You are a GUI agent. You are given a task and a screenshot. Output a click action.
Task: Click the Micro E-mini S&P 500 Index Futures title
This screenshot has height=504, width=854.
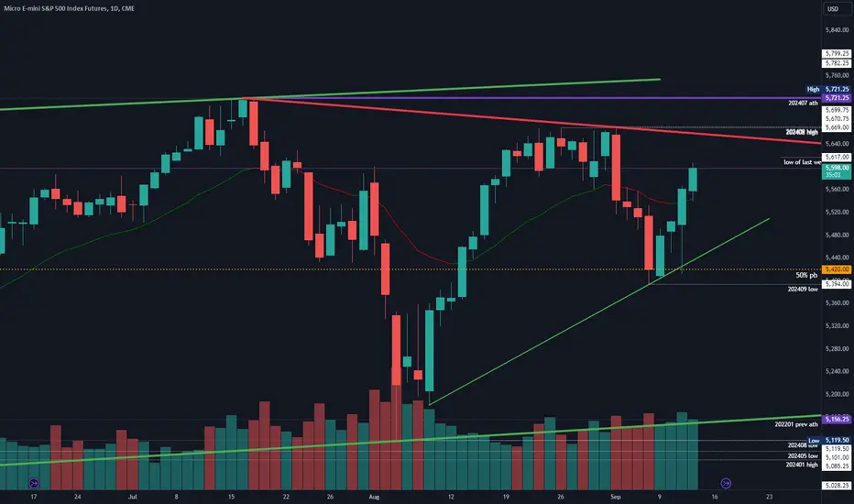(69, 8)
